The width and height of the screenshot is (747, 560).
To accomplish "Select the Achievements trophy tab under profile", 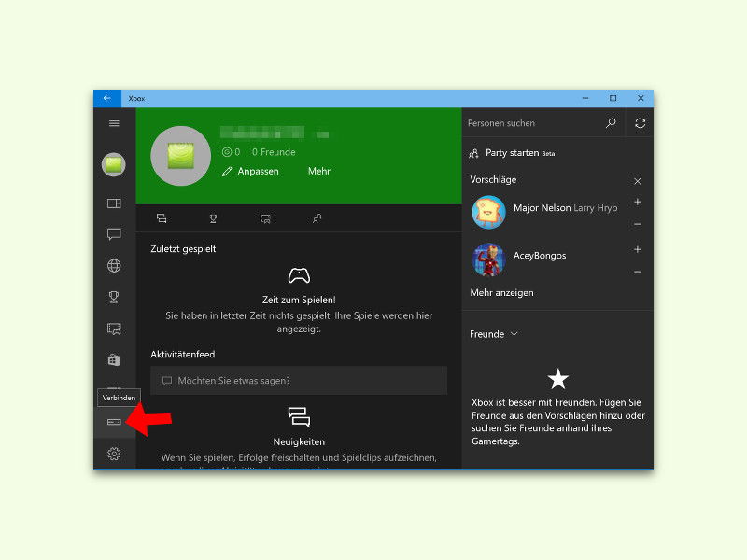I will pos(213,218).
